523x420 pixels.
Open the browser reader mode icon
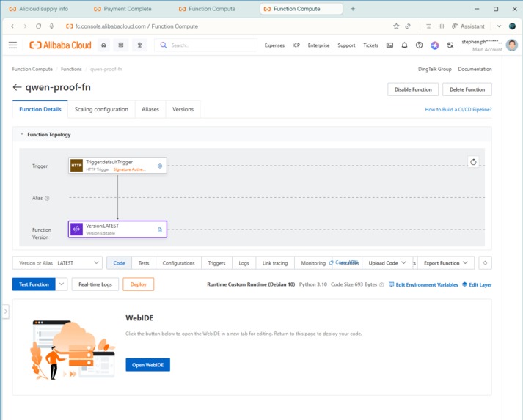pyautogui.click(x=428, y=26)
